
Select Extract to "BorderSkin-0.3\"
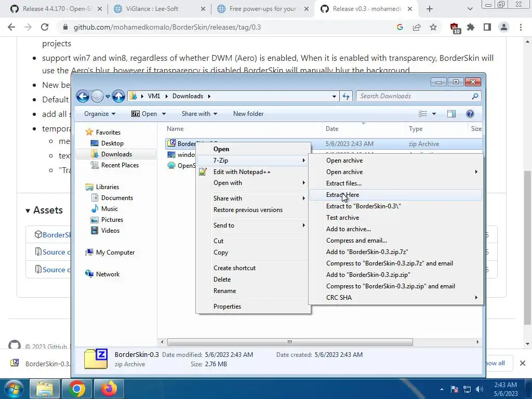pyautogui.click(x=395, y=206)
